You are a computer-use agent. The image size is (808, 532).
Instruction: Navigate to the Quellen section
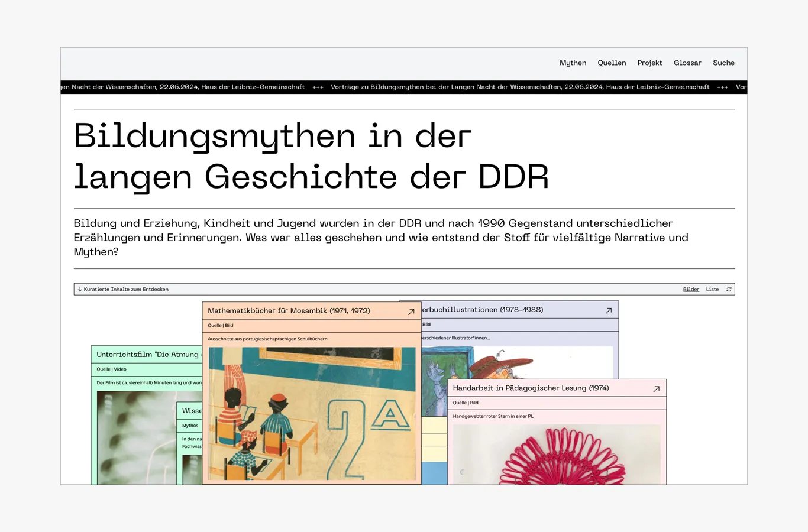(612, 63)
